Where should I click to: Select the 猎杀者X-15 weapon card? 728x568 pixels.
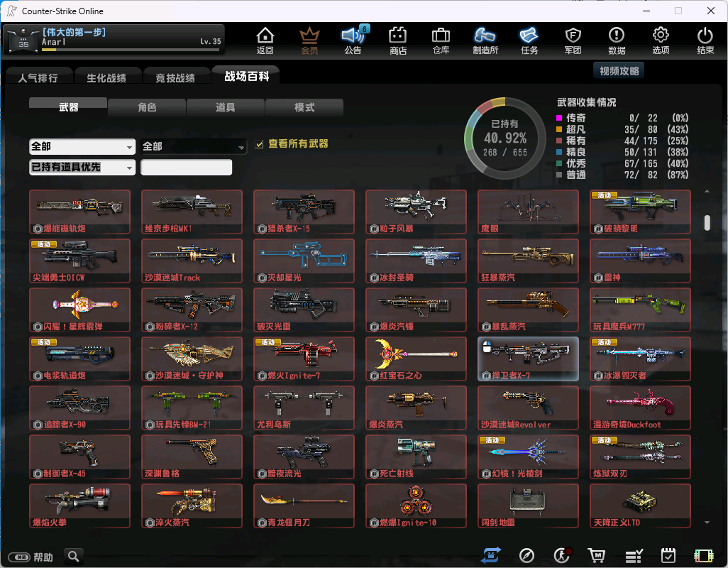304,212
